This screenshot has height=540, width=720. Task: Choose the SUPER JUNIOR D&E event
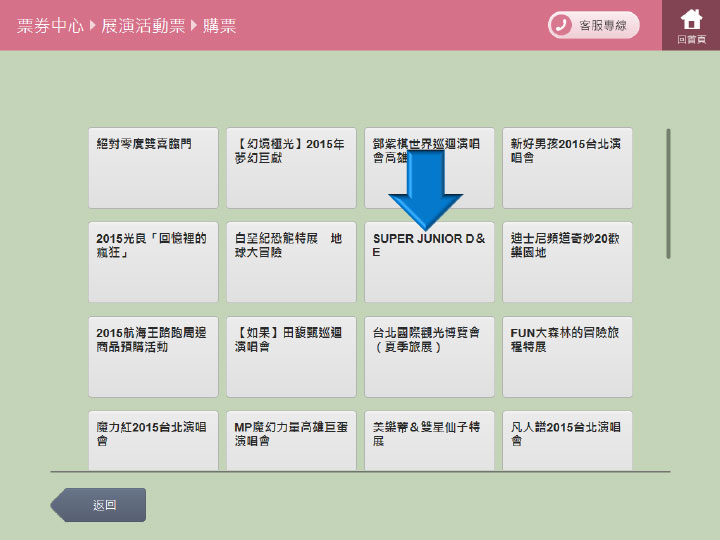click(429, 262)
